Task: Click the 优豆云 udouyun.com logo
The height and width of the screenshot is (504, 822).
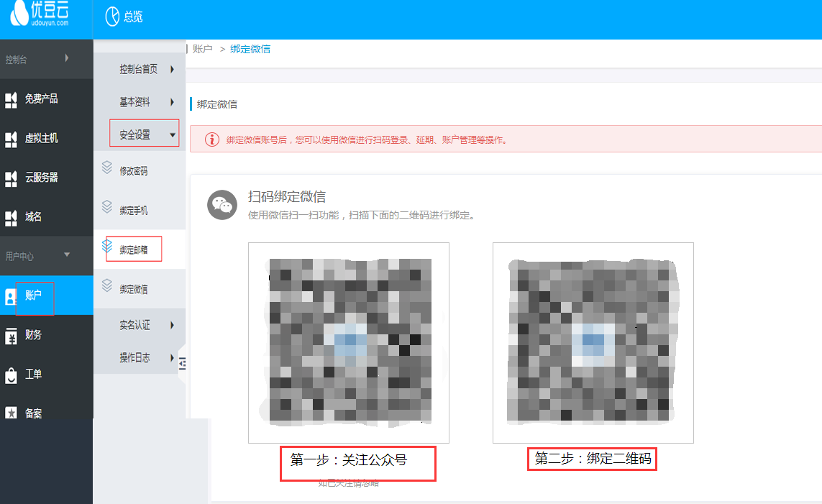Action: tap(40, 13)
